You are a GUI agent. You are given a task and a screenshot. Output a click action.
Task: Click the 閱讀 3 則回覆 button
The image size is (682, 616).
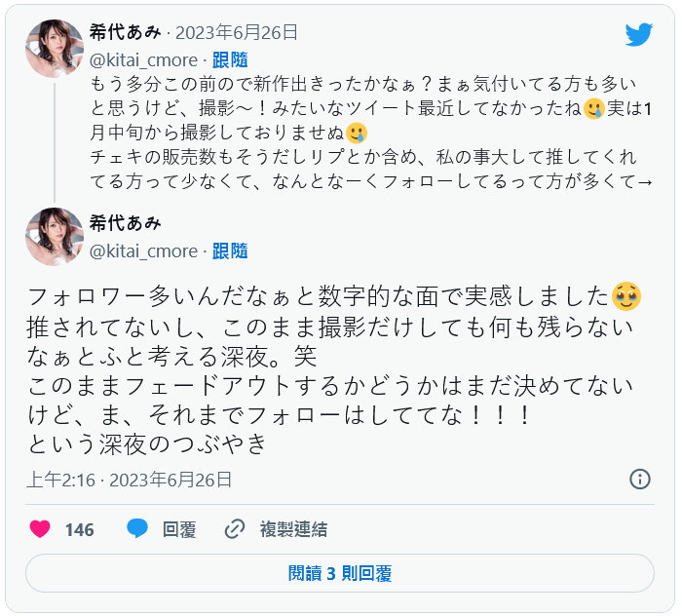[340, 573]
